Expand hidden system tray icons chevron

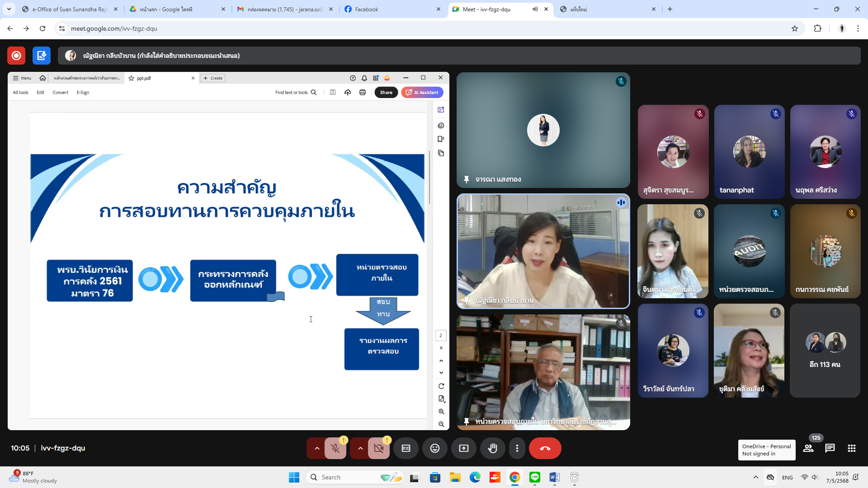(755, 477)
